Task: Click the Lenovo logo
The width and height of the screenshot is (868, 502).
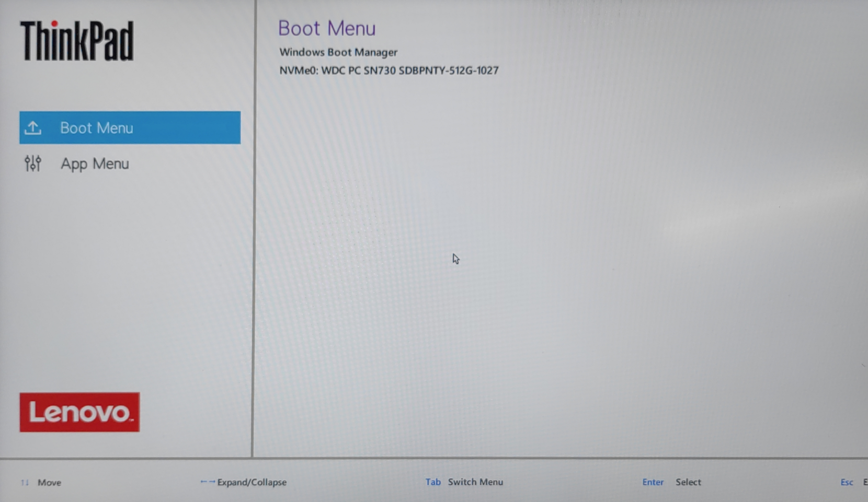Action: pyautogui.click(x=79, y=412)
